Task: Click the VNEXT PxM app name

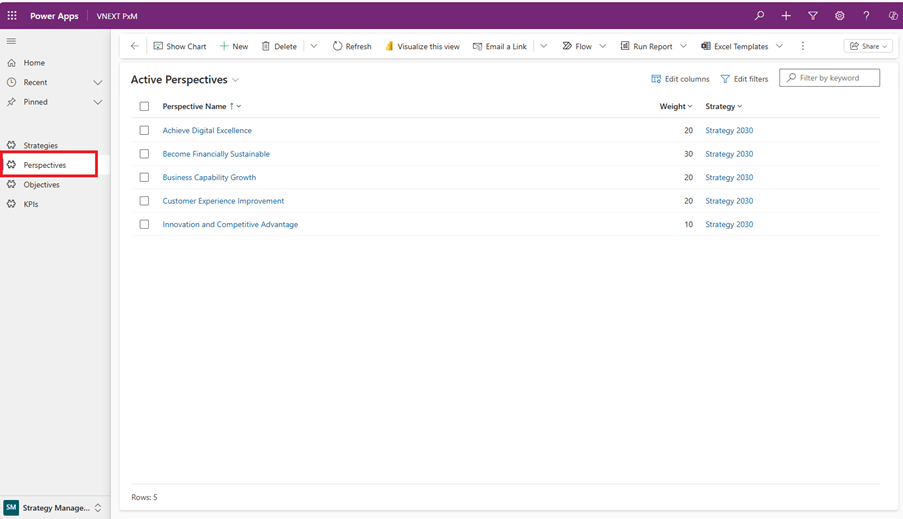Action: pos(117,16)
